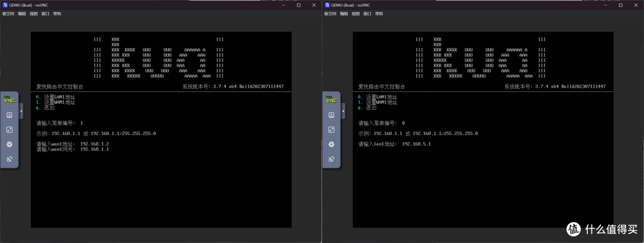Click fullscreen icon in right noVNC panel
Image resolution: width=644 pixels, height=243 pixels.
(x=331, y=130)
